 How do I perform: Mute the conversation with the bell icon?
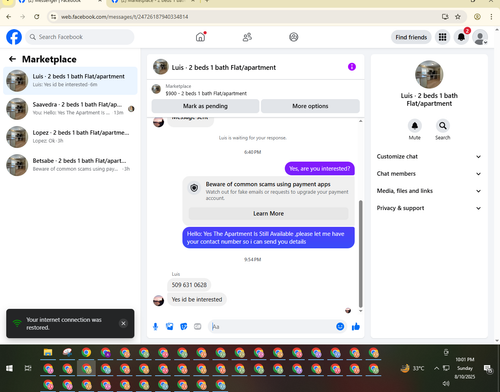pos(415,126)
